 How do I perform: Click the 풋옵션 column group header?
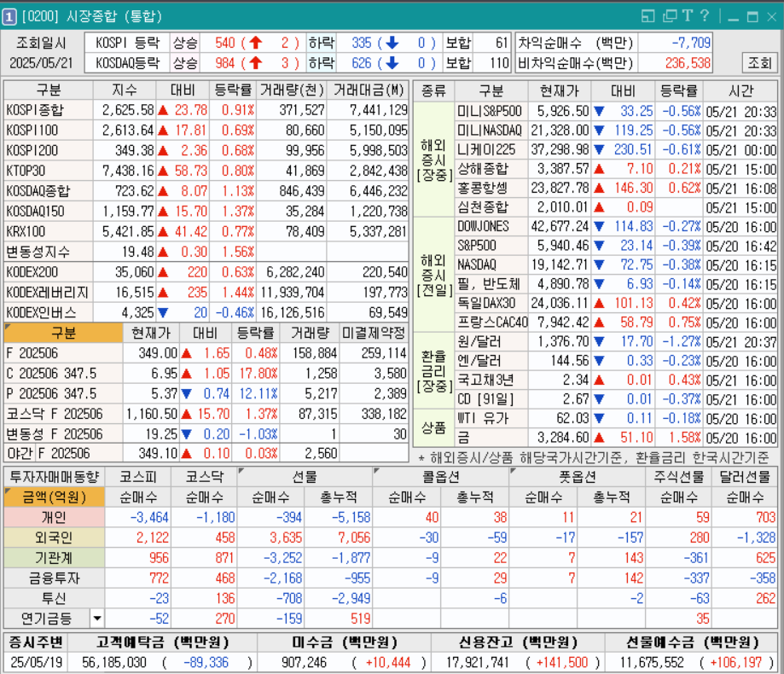[578, 477]
